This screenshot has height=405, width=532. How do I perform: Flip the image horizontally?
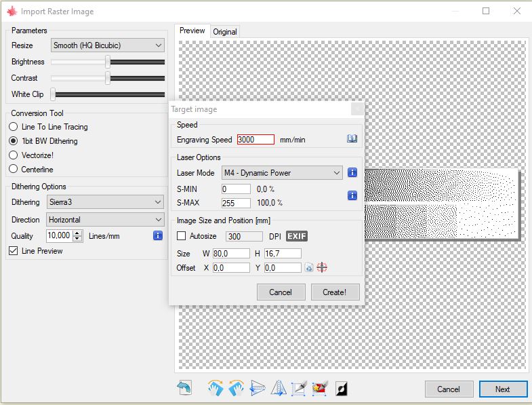[x=279, y=388]
